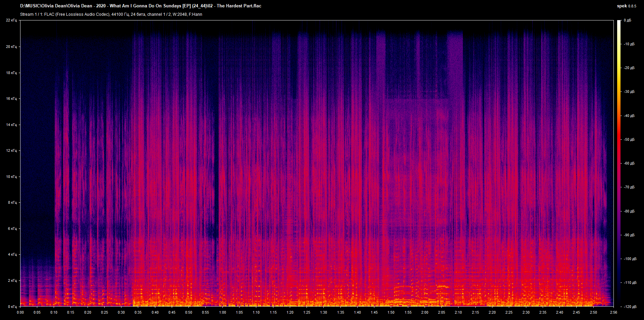This screenshot has width=644, height=320.
Task: Click the 0:35 time axis label
Action: tap(138, 312)
